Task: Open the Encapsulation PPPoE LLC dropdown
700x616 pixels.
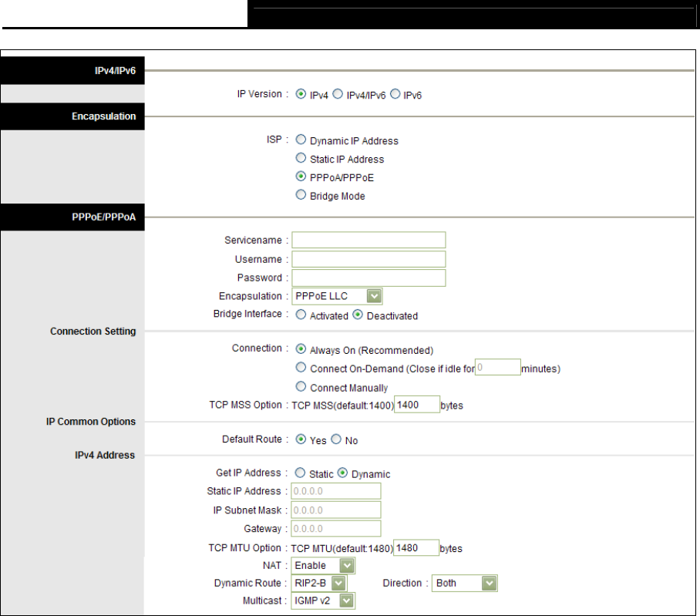Action: pyautogui.click(x=337, y=296)
